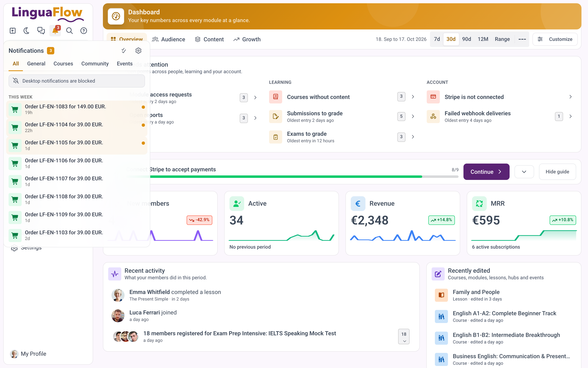Show Courses notifications tab
588x368 pixels.
(x=63, y=64)
